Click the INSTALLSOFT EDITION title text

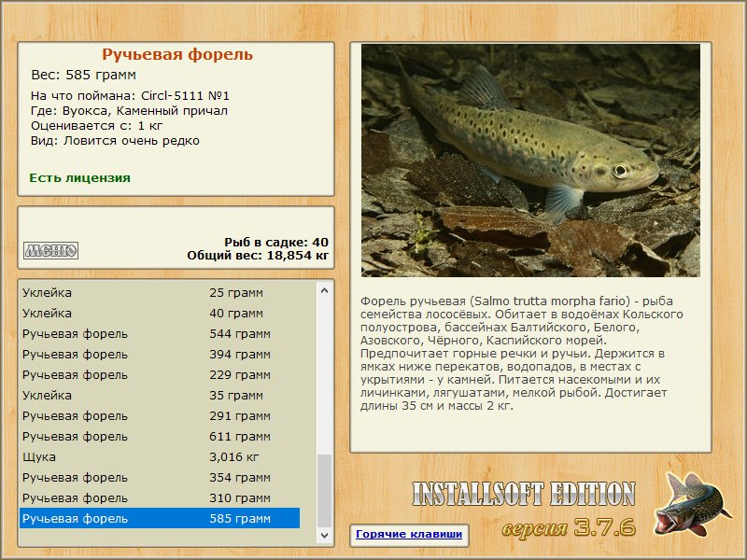(x=524, y=494)
